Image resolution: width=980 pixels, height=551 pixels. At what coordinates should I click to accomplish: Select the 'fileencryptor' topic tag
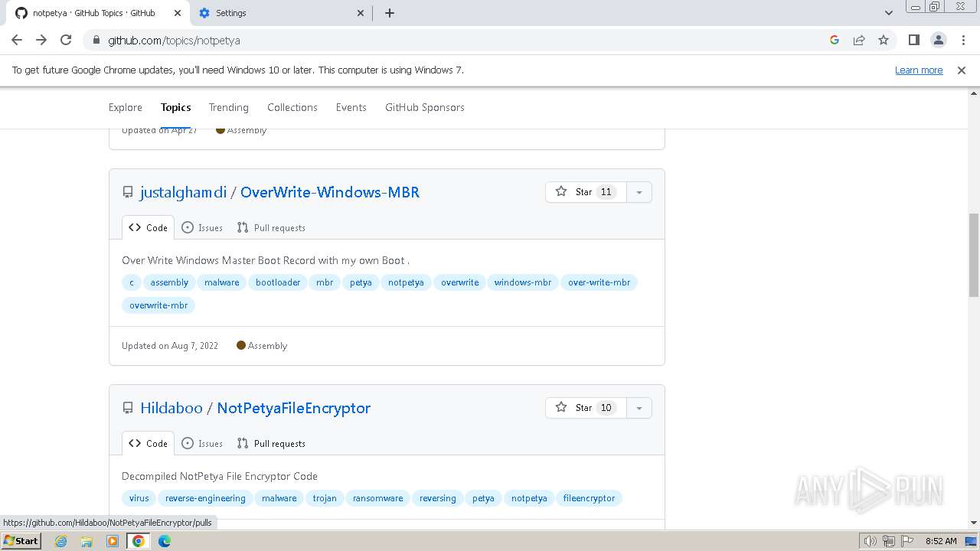coord(589,498)
